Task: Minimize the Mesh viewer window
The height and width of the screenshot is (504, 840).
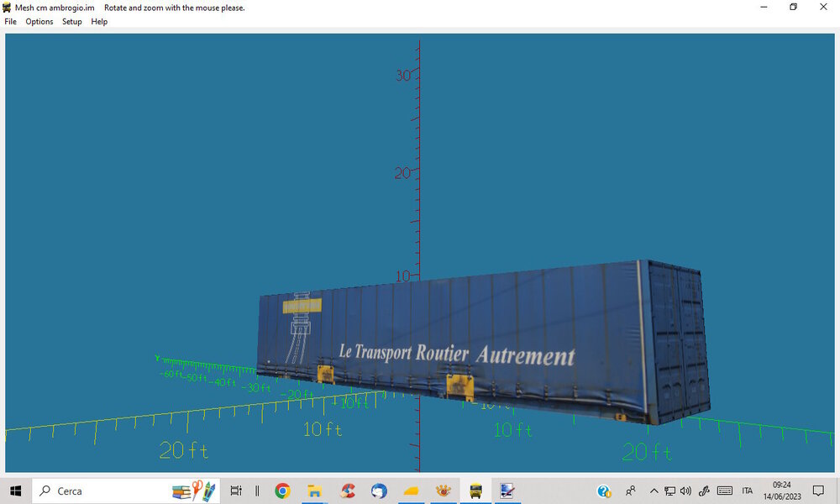Action: click(x=764, y=7)
